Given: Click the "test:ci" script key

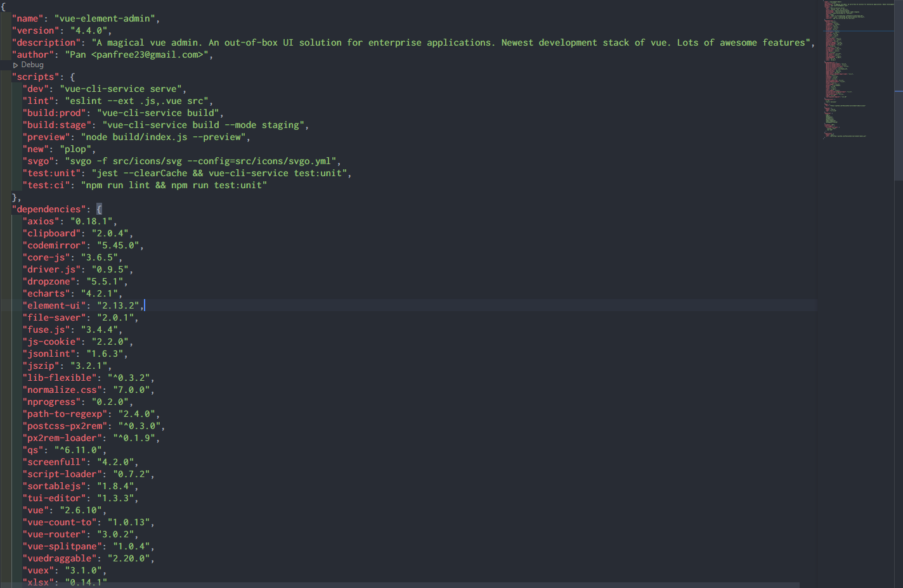Looking at the screenshot, I should coord(46,185).
